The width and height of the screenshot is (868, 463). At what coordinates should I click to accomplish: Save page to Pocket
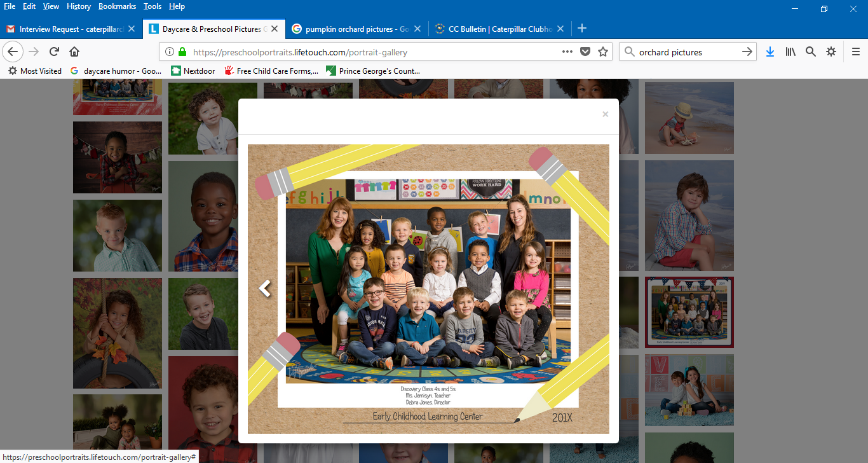[x=585, y=52]
